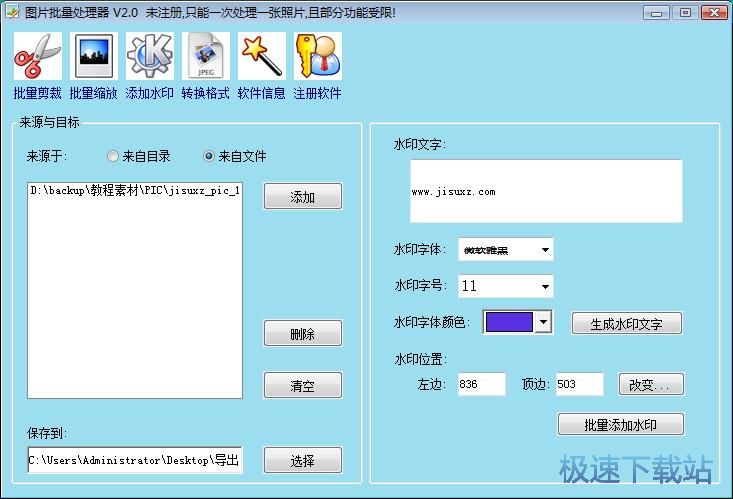Maximize the 图片批量处理器 window
The height and width of the screenshot is (499, 733).
[x=685, y=13]
